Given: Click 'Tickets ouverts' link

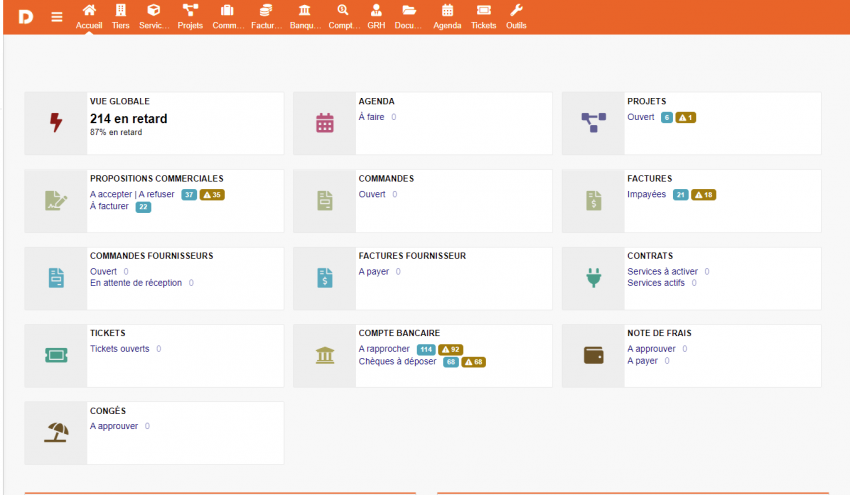Looking at the screenshot, I should pos(119,349).
